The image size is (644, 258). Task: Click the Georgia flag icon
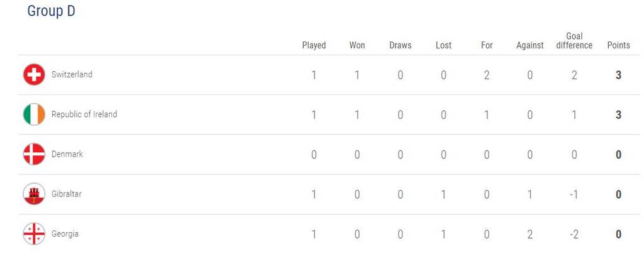(x=34, y=233)
